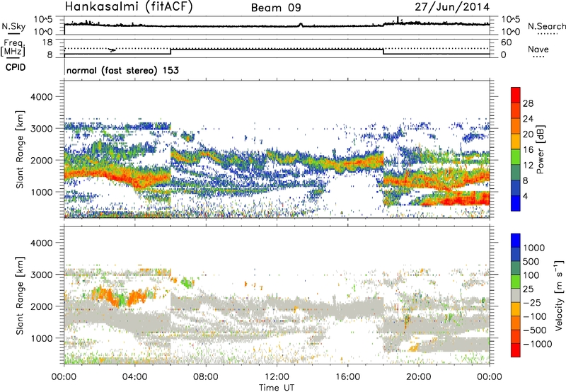
Task: Click the 'Freq. [MHz]' axis label
Action: point(13,48)
